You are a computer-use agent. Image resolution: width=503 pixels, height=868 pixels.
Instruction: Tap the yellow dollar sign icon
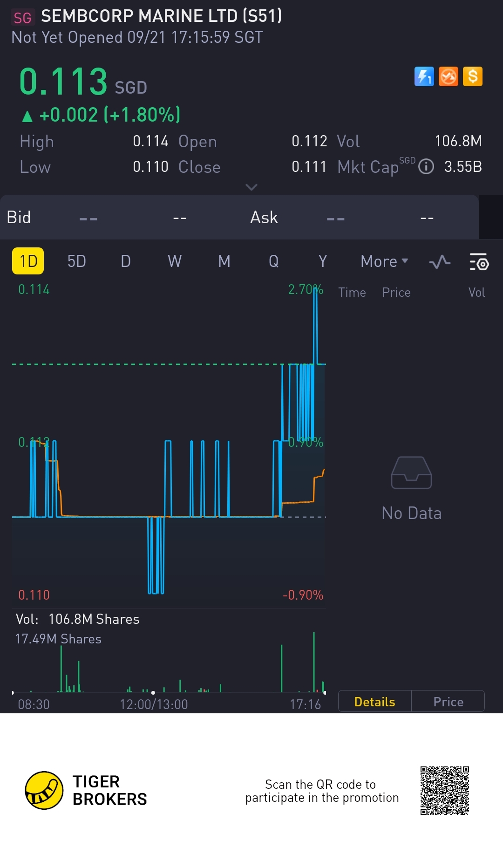pyautogui.click(x=473, y=77)
